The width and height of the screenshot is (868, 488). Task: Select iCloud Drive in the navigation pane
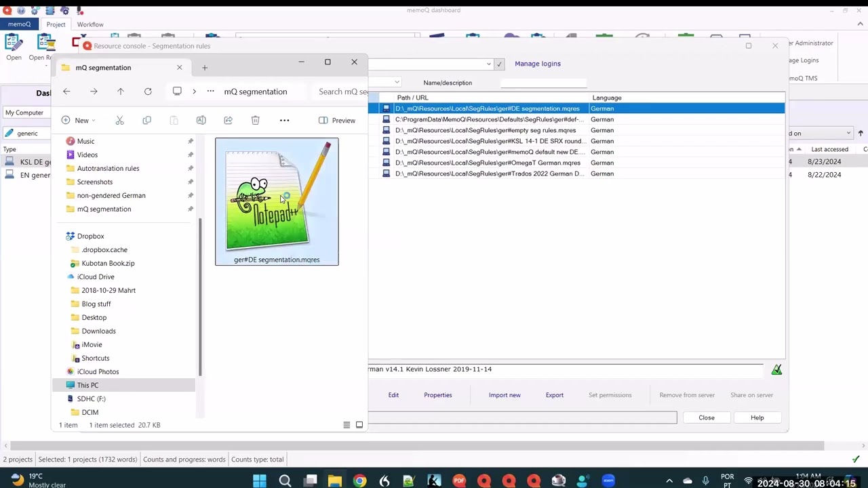[x=96, y=277]
